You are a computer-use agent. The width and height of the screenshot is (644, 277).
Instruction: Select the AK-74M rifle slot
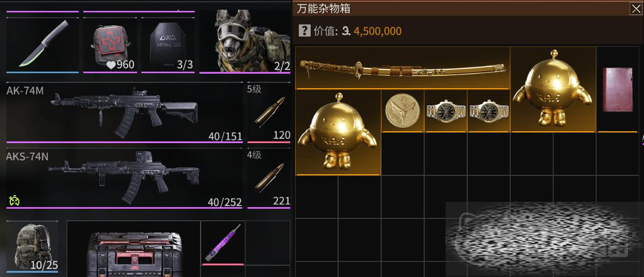click(x=125, y=112)
